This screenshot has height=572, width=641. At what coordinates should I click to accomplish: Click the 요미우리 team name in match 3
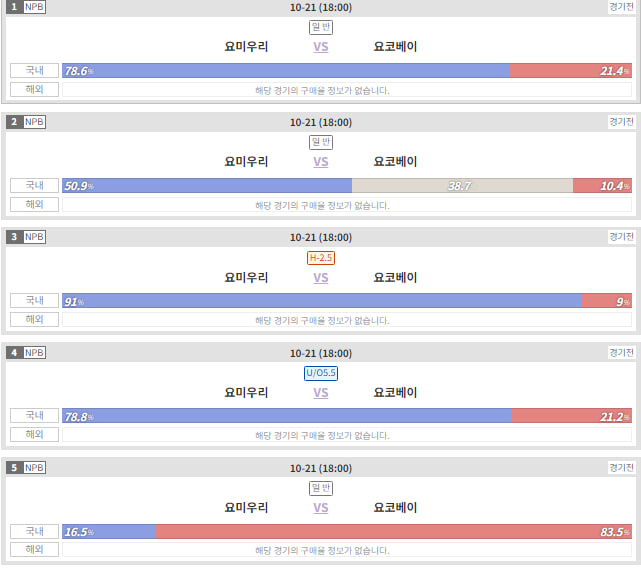246,278
